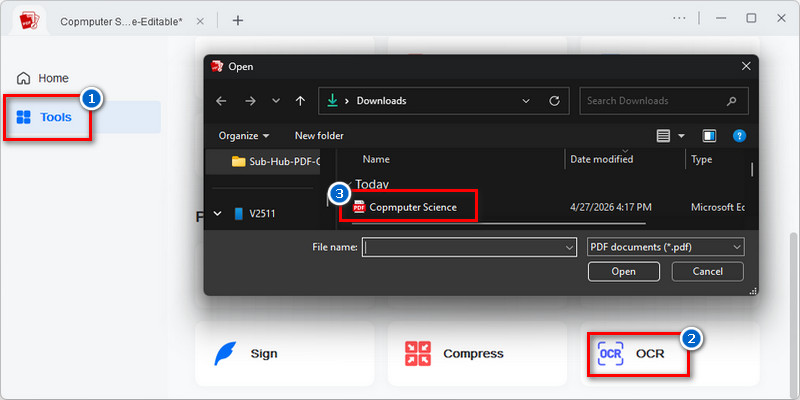Click the main window vertical scrollbar
The width and height of the screenshot is (800, 400).
(x=794, y=313)
